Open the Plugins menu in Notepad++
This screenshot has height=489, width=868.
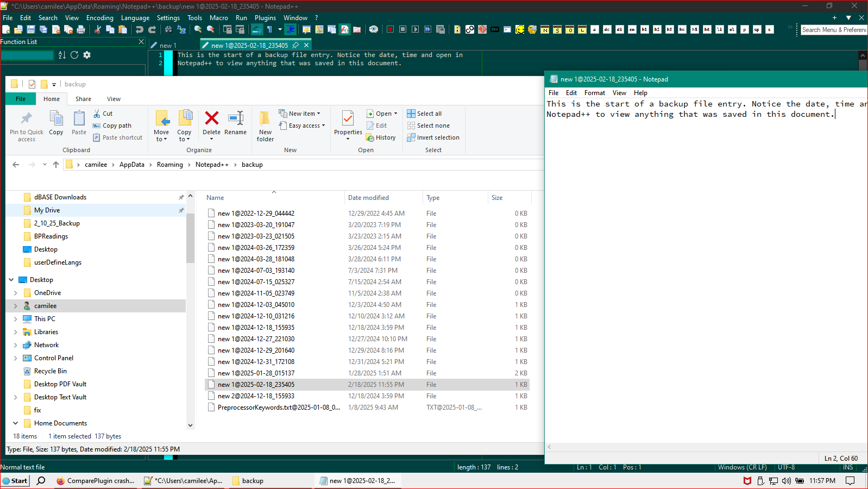point(265,18)
